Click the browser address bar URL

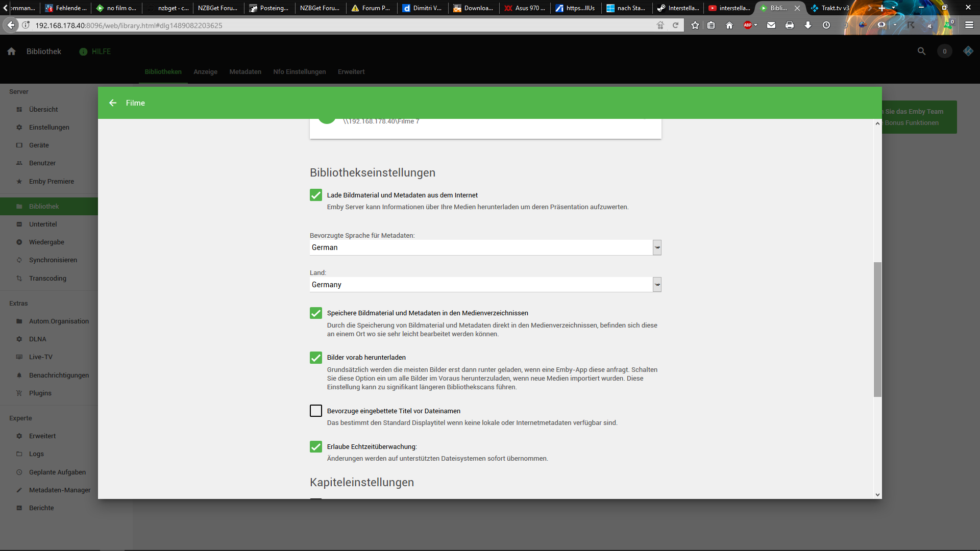tap(129, 26)
